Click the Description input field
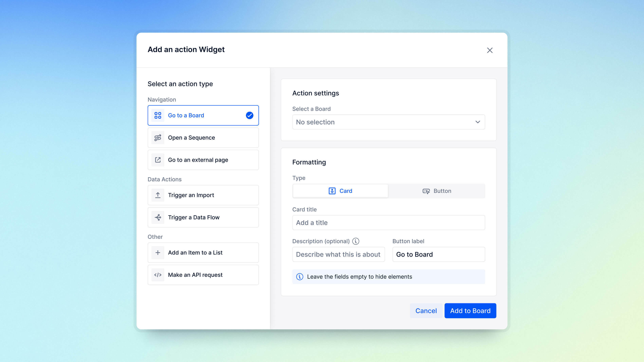The image size is (644, 362). [339, 254]
